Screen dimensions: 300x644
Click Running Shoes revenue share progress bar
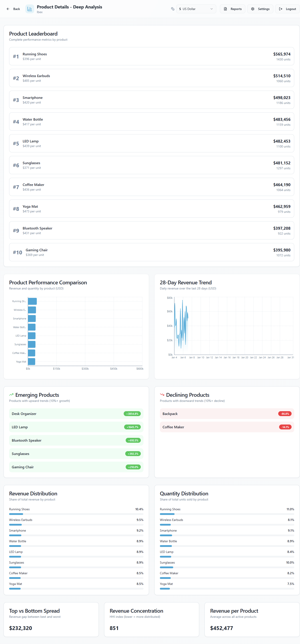(x=76, y=514)
